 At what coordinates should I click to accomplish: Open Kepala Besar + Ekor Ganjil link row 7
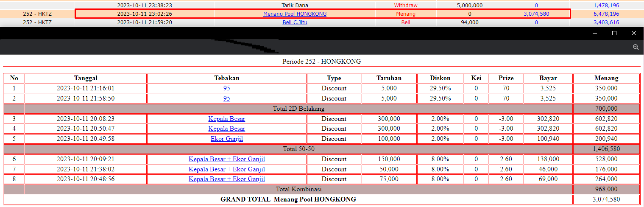(x=227, y=169)
